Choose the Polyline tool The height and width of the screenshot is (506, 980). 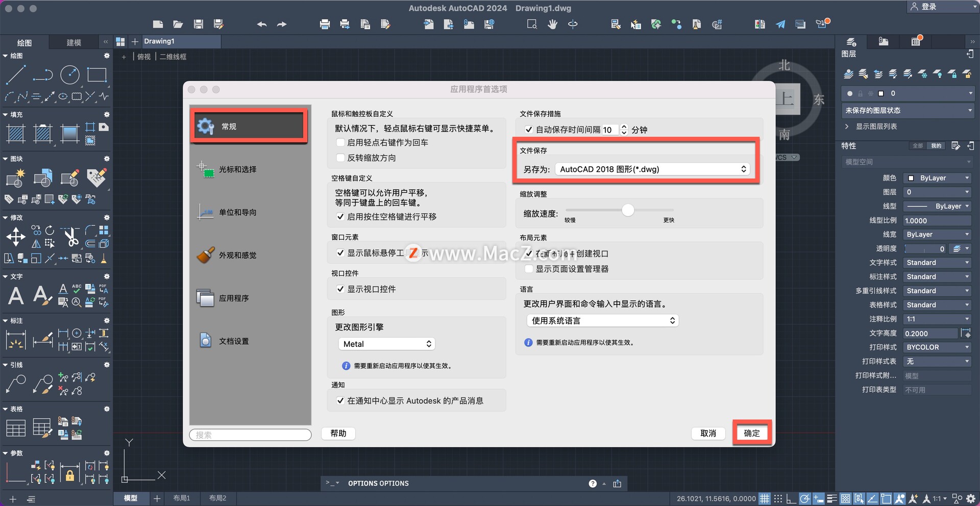pos(43,75)
